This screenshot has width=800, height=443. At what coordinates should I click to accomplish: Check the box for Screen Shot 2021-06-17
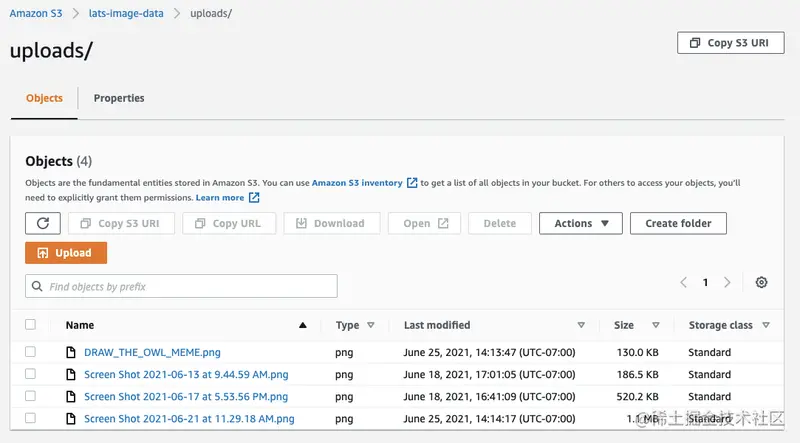[31, 396]
